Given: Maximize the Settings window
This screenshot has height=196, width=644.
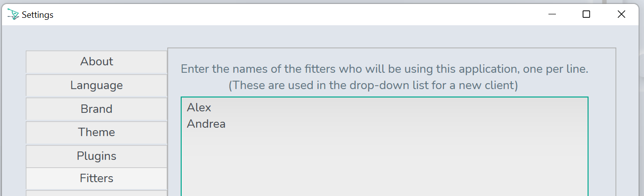Looking at the screenshot, I should tap(586, 14).
